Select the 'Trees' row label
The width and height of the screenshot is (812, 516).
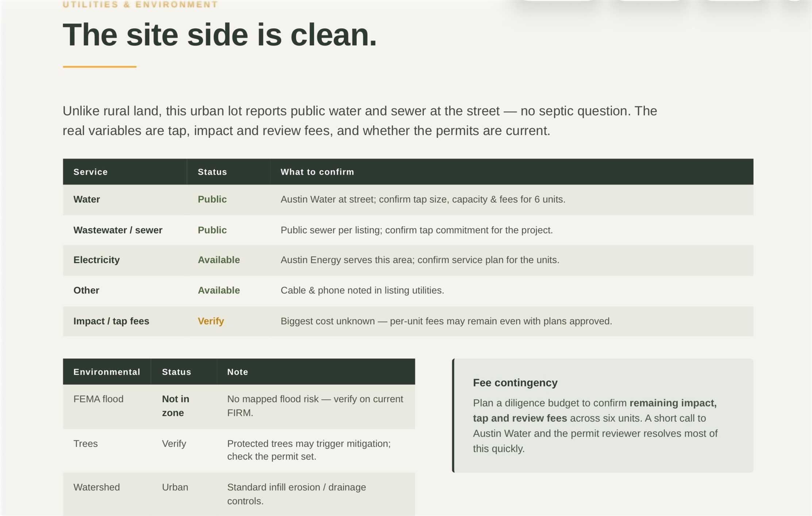coord(85,443)
